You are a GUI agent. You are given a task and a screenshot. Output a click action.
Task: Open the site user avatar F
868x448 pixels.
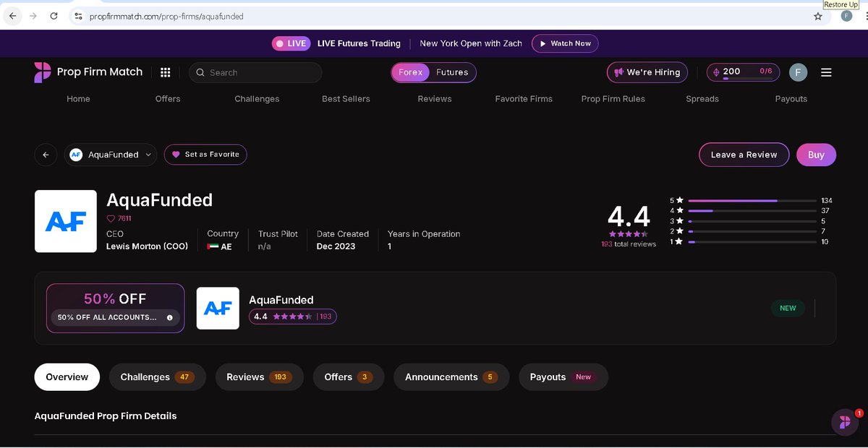[798, 72]
